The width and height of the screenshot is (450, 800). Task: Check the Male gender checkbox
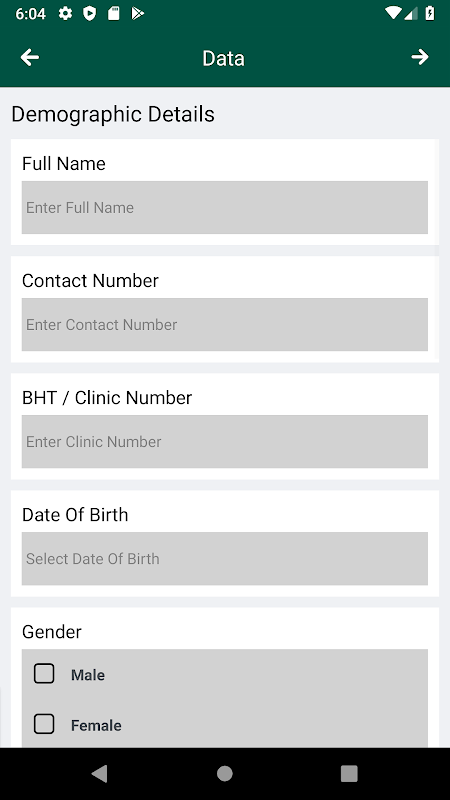pos(44,673)
